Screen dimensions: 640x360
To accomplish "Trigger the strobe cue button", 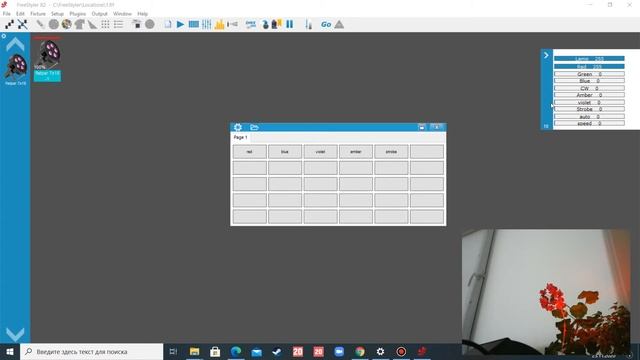I will pyautogui.click(x=391, y=152).
